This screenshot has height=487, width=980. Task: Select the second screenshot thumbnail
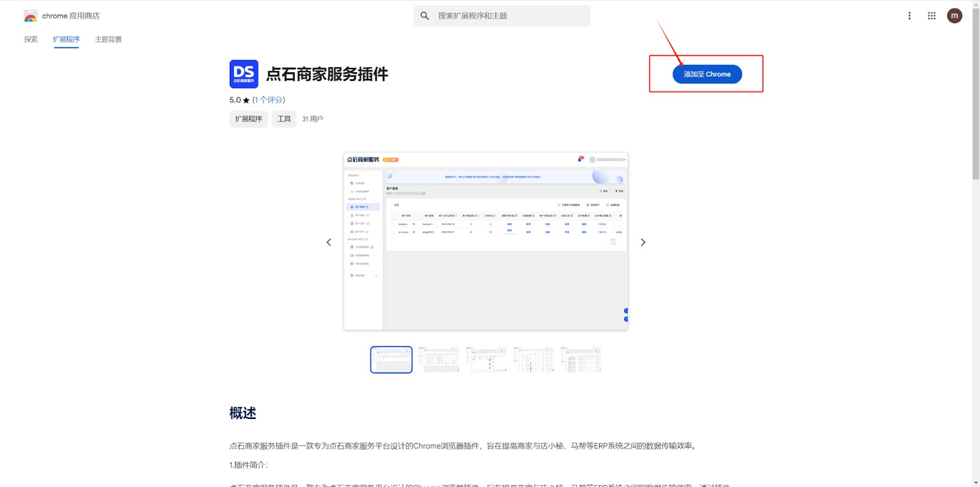[x=439, y=360]
